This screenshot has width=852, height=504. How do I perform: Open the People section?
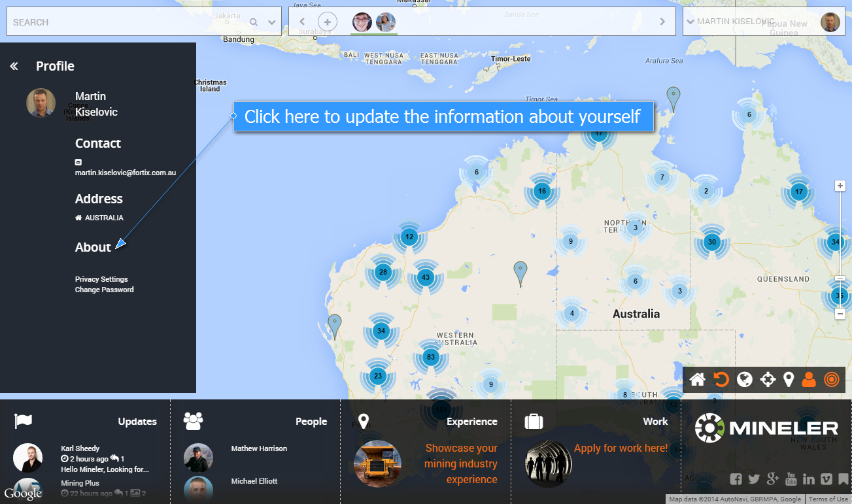point(311,422)
